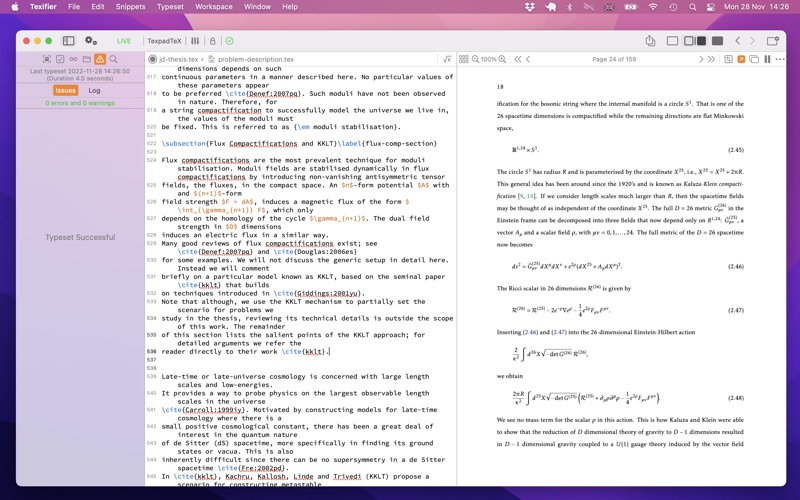Viewport: 800px width, 500px height.
Task: Click the 100% zoom level field
Action: pos(488,59)
